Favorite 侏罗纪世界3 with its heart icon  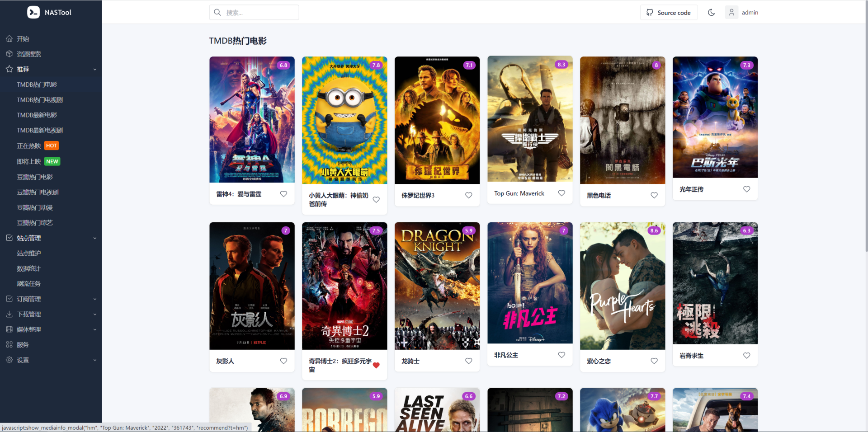(469, 195)
